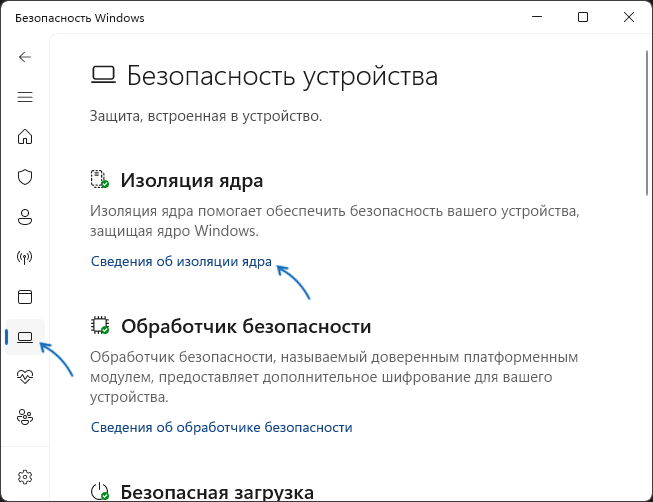Open the Home section icon
Screen dimensions: 653x502
pos(25,136)
